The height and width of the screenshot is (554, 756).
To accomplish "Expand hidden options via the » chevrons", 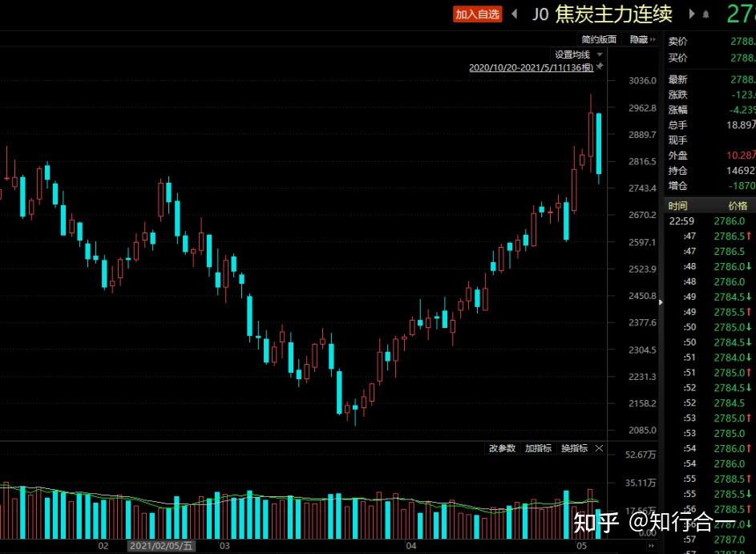I will pyautogui.click(x=652, y=39).
